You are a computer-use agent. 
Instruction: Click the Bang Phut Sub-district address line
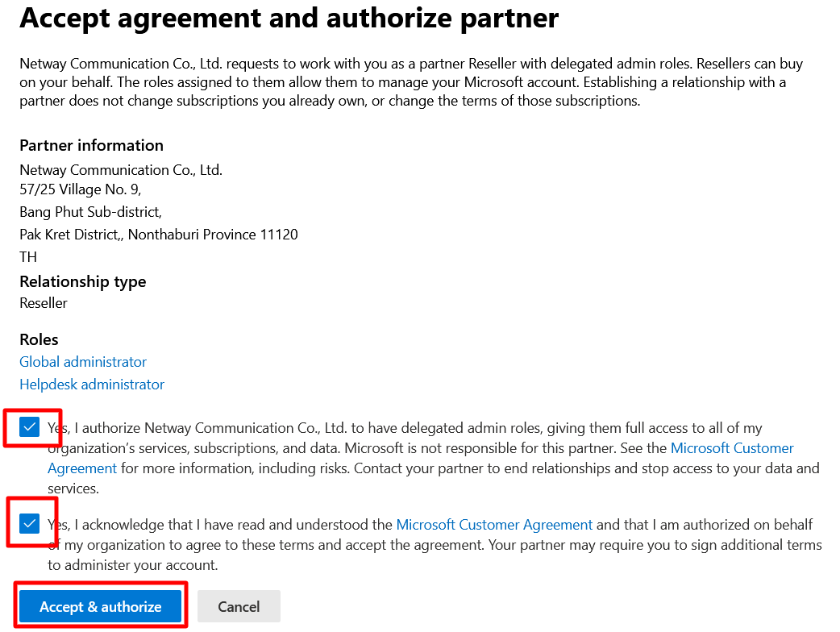pyautogui.click(x=90, y=212)
